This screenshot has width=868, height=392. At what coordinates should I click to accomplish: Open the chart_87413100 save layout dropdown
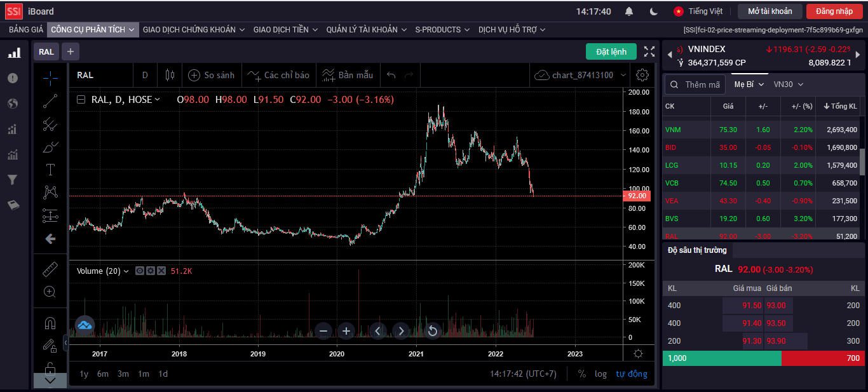(581, 75)
